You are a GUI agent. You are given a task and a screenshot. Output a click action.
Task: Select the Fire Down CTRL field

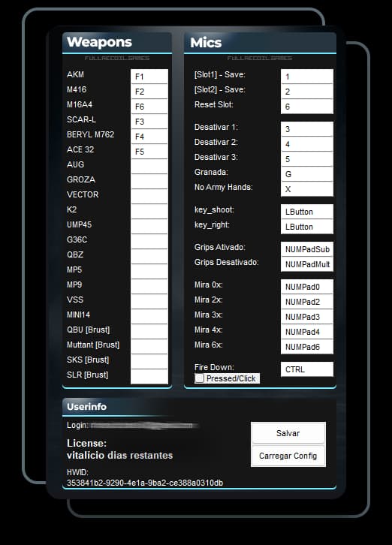pos(307,369)
